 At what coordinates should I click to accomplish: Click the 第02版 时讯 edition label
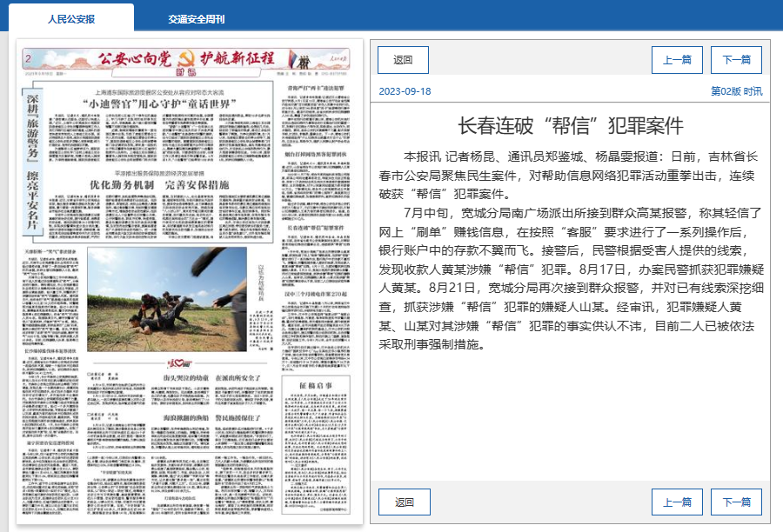coord(737,91)
